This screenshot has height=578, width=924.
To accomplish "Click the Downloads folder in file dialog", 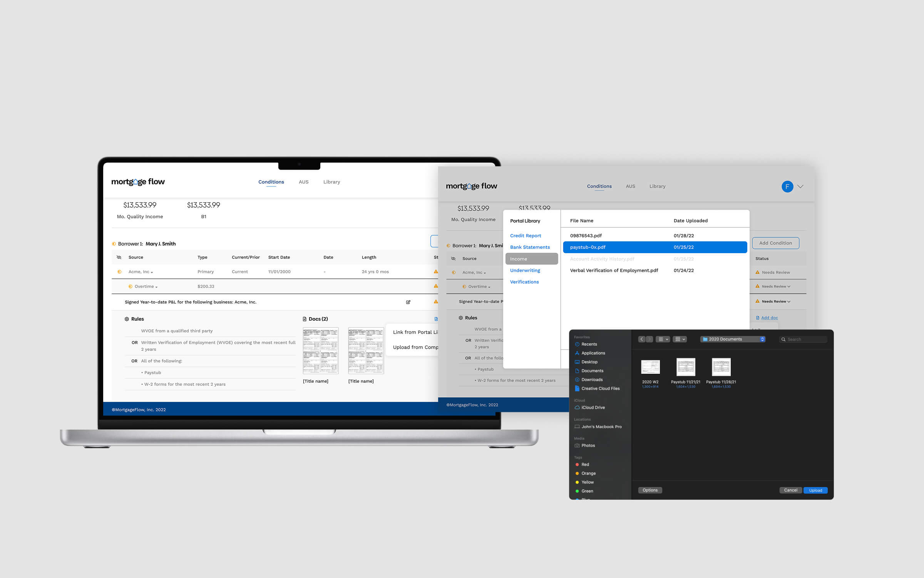I will tap(591, 380).
